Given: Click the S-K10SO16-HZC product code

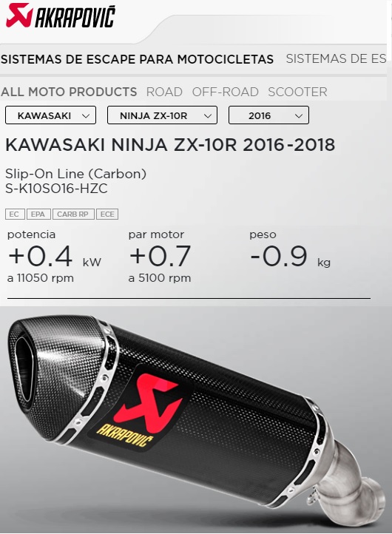Looking at the screenshot, I should tap(56, 189).
